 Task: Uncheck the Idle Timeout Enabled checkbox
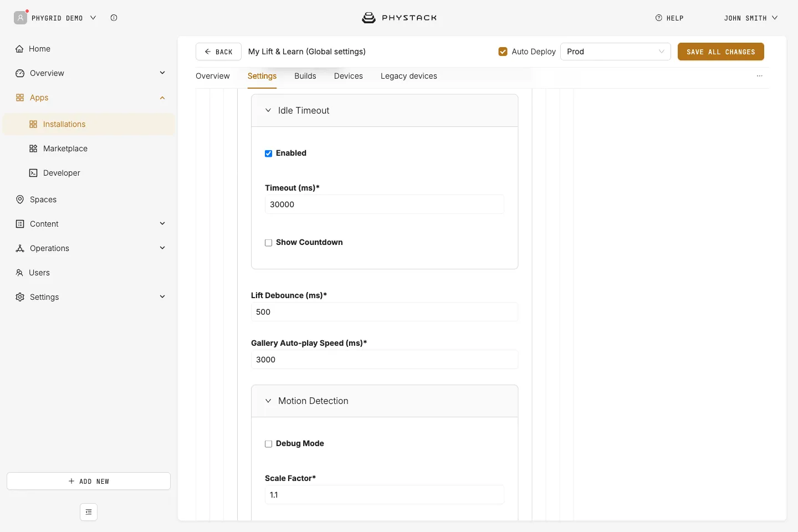point(269,154)
